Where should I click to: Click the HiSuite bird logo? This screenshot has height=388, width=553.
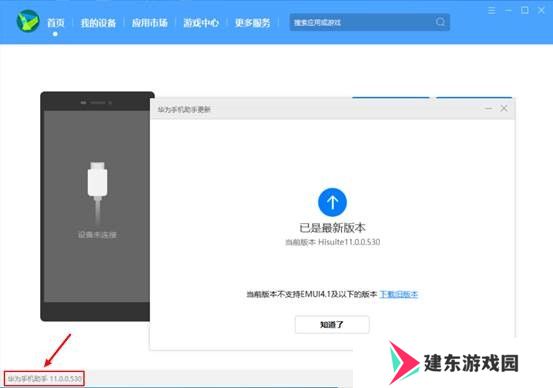click(28, 21)
